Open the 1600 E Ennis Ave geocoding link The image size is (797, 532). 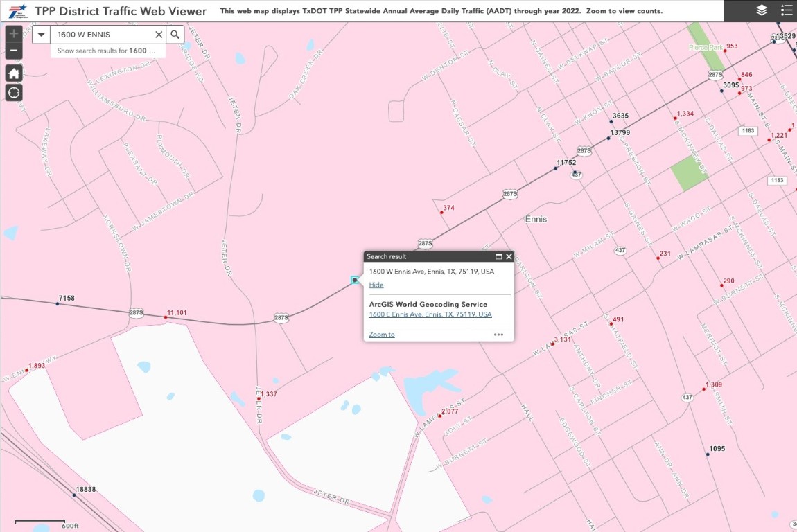[x=430, y=314]
